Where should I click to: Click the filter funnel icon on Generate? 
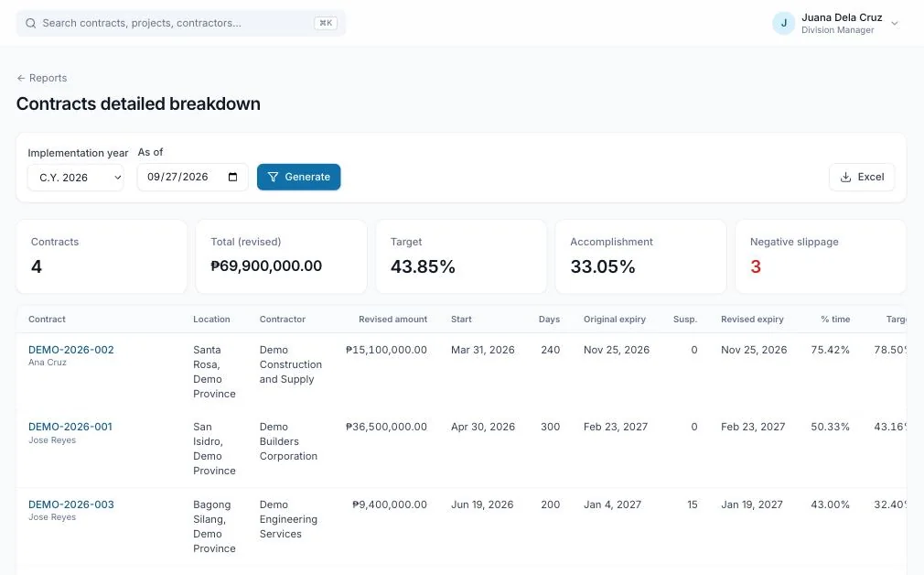(273, 177)
